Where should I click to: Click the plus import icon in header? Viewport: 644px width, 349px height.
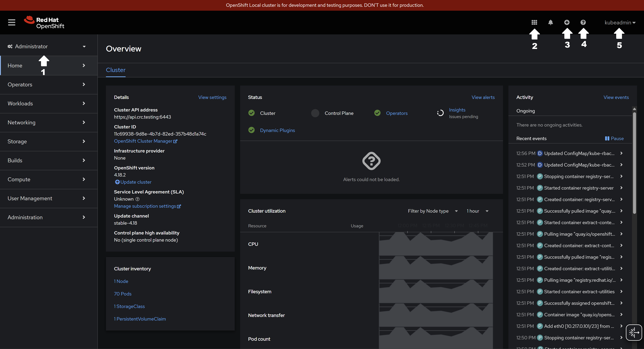(567, 23)
